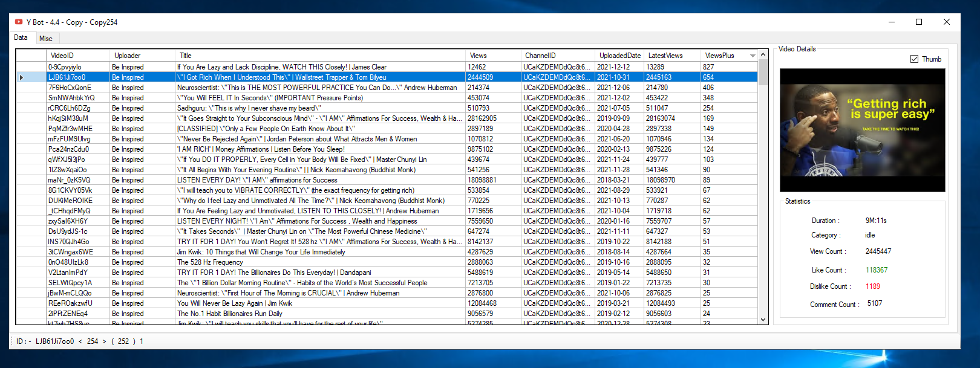This screenshot has width=980, height=368.
Task: Select video ID 0-9Cpvyiylo
Action: (65, 67)
